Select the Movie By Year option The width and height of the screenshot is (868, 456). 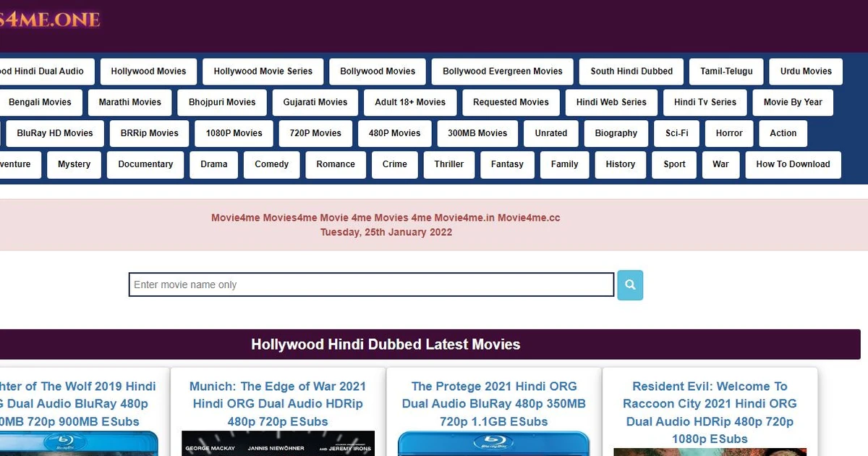click(x=793, y=102)
